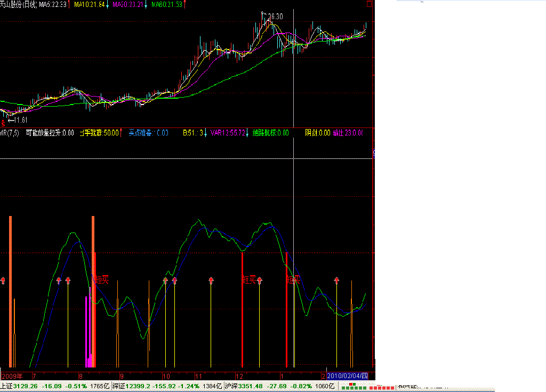Viewport: 546px width, 392px height.
Task: Click the green 绝路航标:0.00 indicator value
Action: [x=270, y=133]
